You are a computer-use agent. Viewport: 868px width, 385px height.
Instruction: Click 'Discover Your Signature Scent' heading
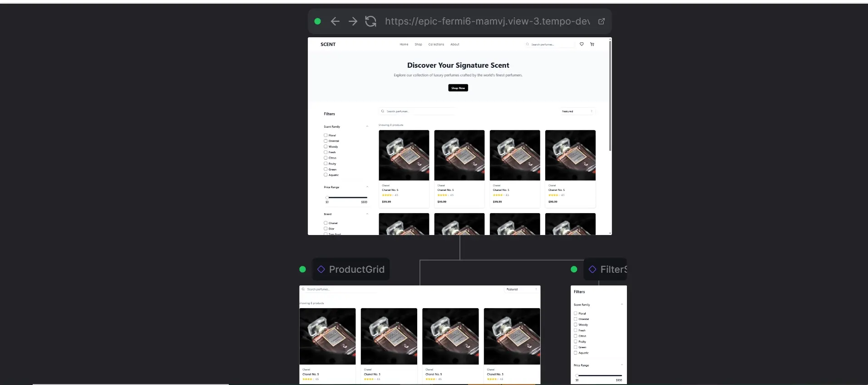click(458, 65)
